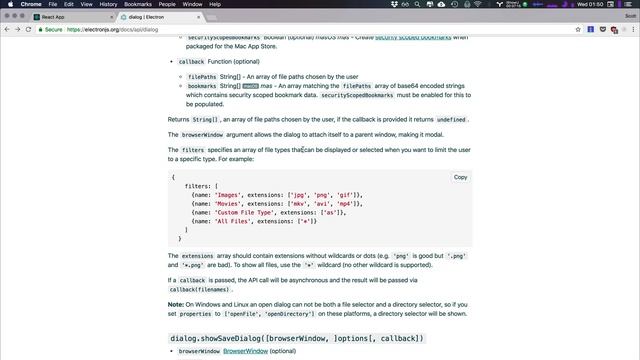640x360 pixels.
Task: Click the 'Images' string in code block
Action: click(x=228, y=195)
